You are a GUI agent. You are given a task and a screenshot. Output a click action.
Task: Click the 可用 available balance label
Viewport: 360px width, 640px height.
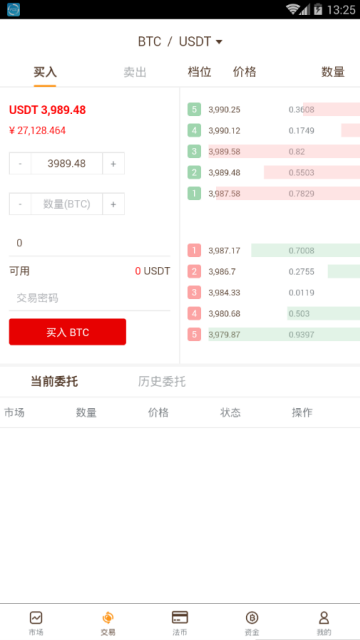tap(19, 271)
